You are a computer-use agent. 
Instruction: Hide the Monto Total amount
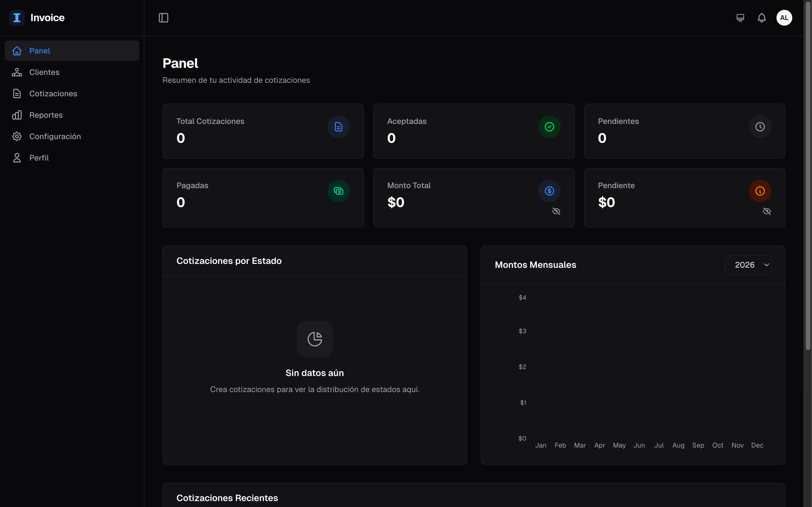click(556, 211)
